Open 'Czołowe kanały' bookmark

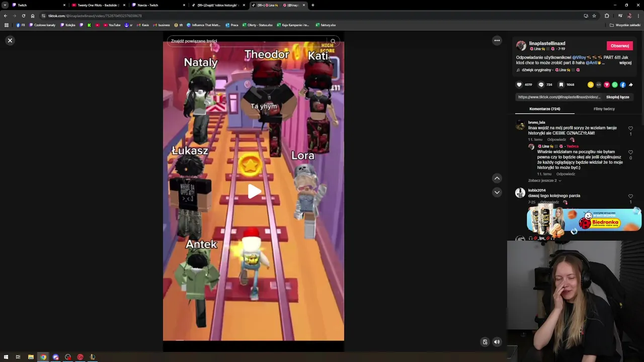click(x=42, y=25)
